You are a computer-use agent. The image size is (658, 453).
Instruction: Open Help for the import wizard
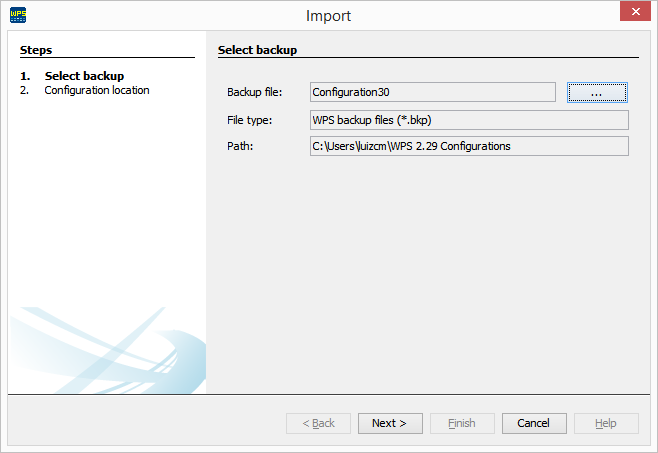606,423
